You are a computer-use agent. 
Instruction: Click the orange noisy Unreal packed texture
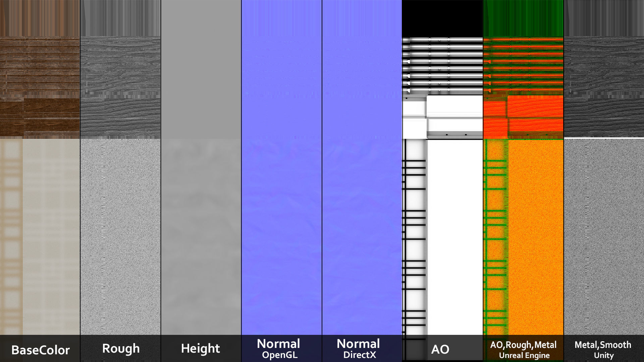pyautogui.click(x=536, y=235)
